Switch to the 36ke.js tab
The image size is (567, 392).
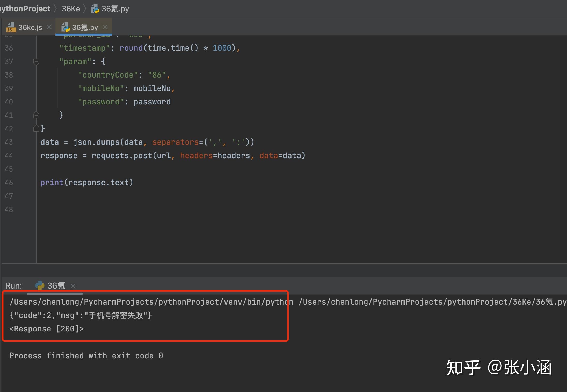tap(30, 27)
